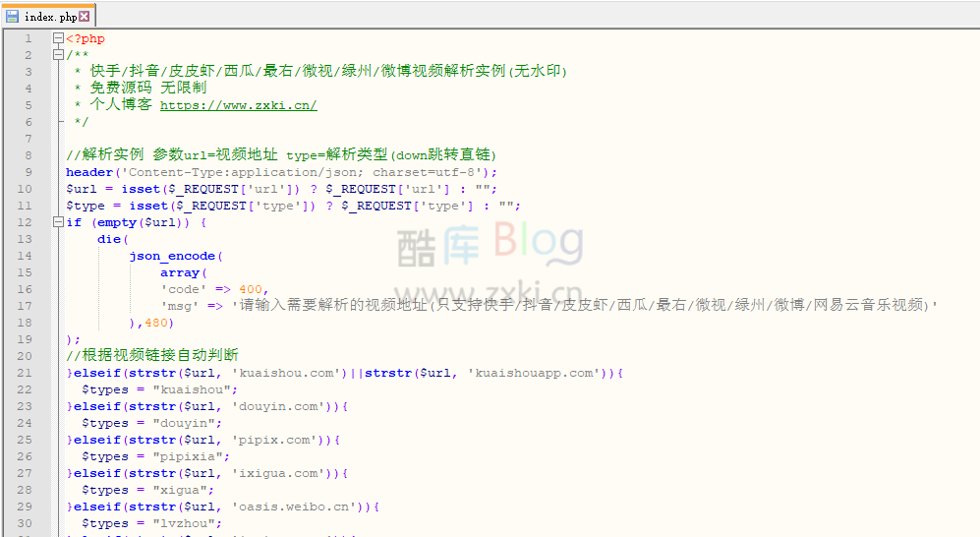Click the json_encode function call
The image size is (980, 537).
click(172, 256)
